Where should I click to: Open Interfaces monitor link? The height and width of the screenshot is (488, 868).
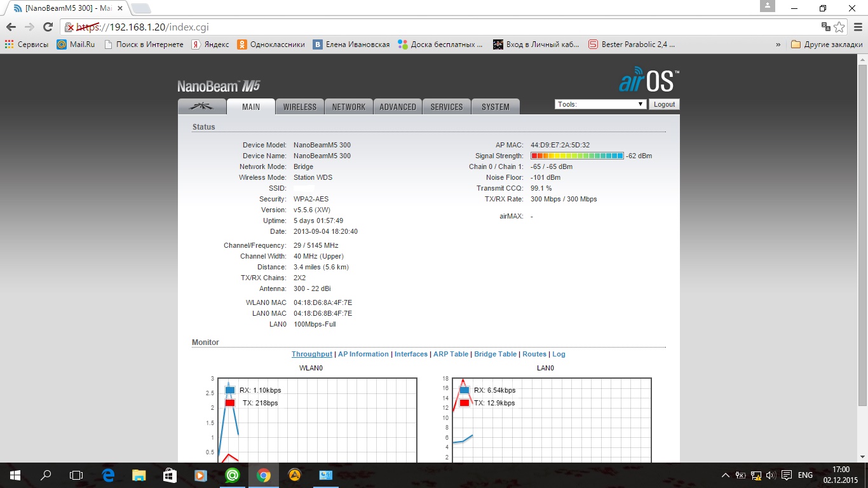point(411,354)
